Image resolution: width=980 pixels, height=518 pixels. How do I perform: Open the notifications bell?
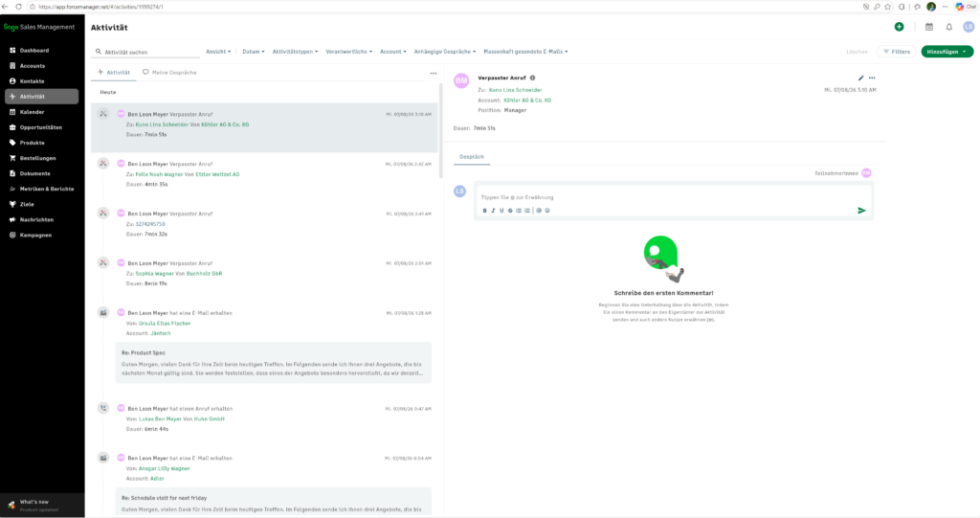(948, 27)
